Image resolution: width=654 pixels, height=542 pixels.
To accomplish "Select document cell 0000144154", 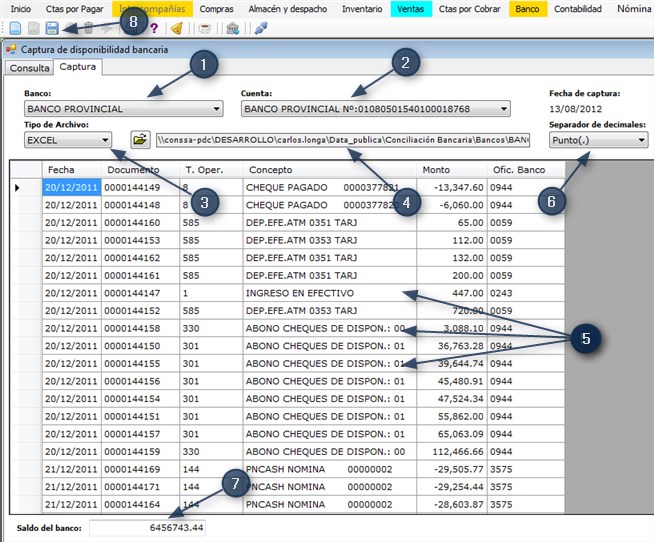I will coord(141,399).
